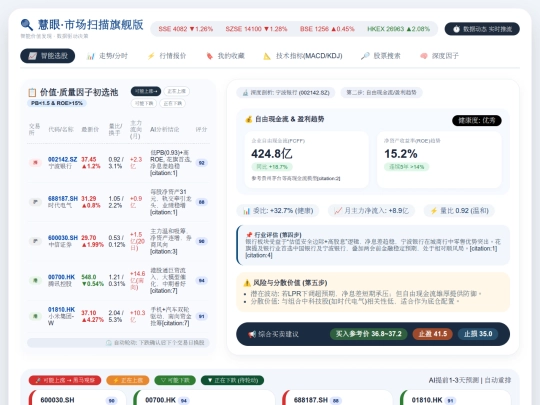Click the PB<1.5 & ROE>15% filter chip

[x=57, y=103]
